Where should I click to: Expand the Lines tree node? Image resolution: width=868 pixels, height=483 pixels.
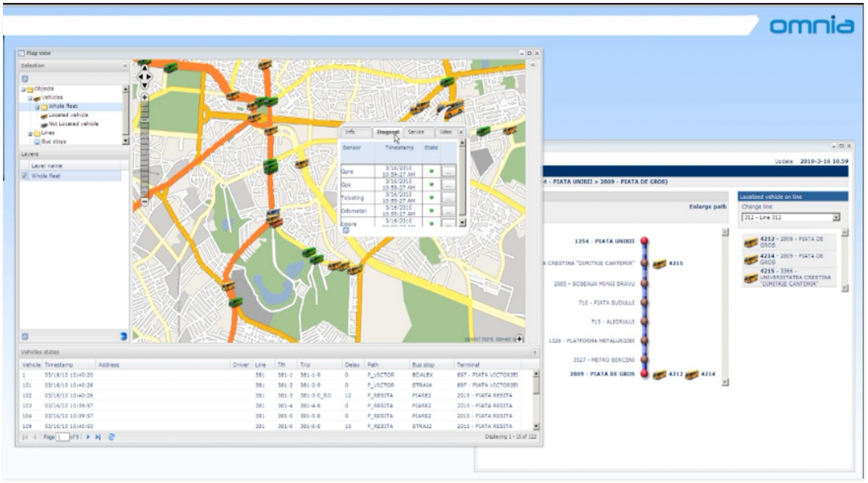(30, 134)
